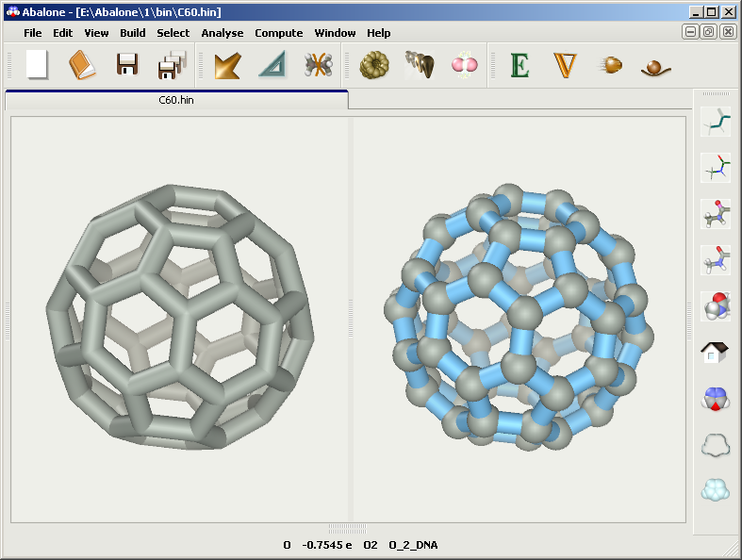742x560 pixels.
Task: Switch to ball-and-stick display style
Action: coord(716,214)
